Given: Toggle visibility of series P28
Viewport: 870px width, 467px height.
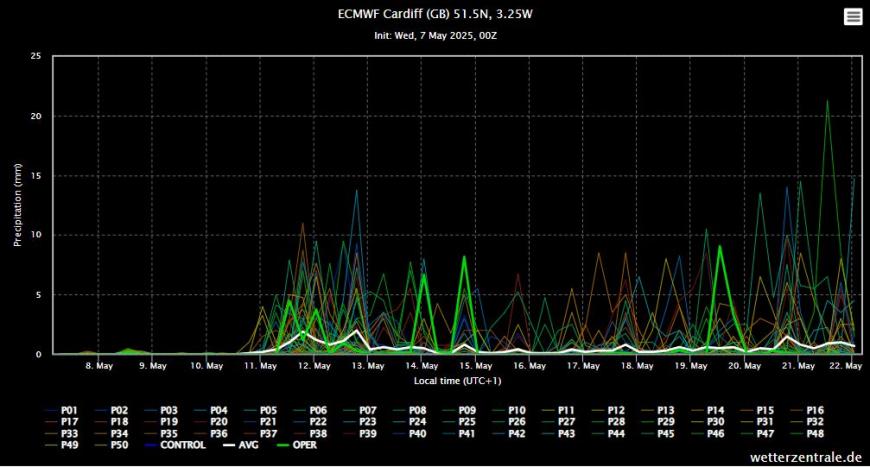Looking at the screenshot, I should pyautogui.click(x=609, y=422).
